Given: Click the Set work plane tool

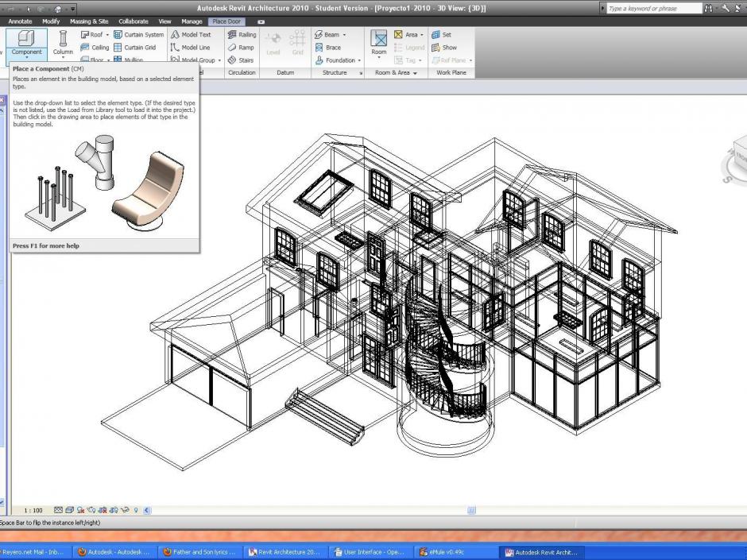Looking at the screenshot, I should pyautogui.click(x=441, y=35).
